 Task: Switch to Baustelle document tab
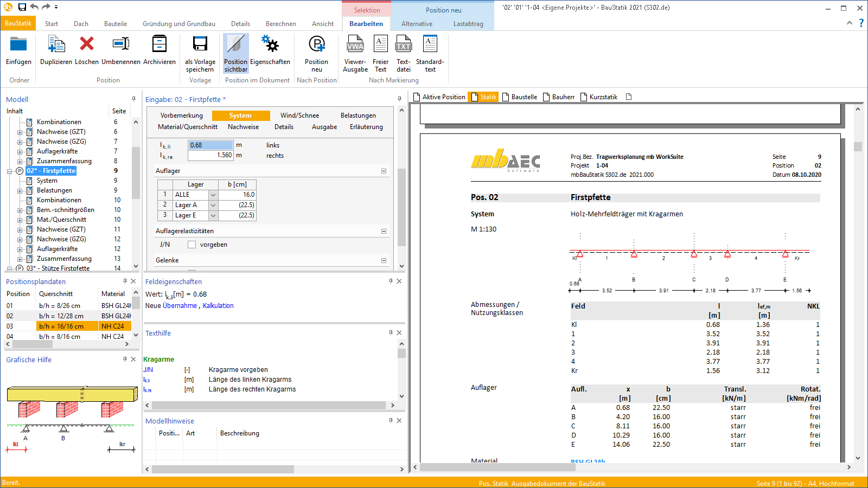coord(520,97)
